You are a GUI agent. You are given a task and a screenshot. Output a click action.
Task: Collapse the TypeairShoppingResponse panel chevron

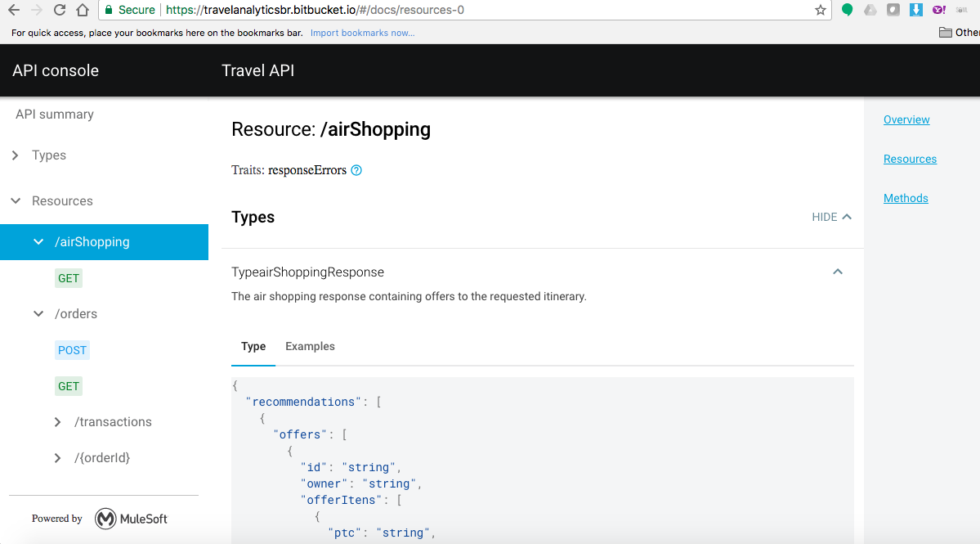click(838, 272)
